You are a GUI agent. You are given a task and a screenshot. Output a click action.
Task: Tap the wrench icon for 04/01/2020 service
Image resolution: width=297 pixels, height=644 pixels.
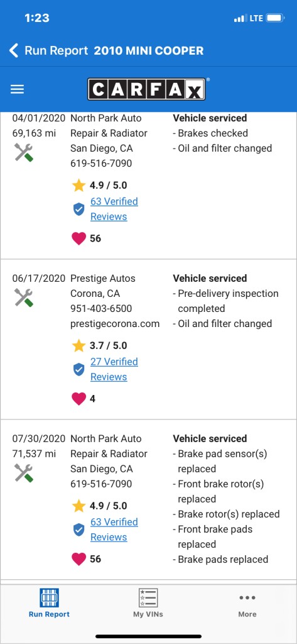click(x=24, y=152)
